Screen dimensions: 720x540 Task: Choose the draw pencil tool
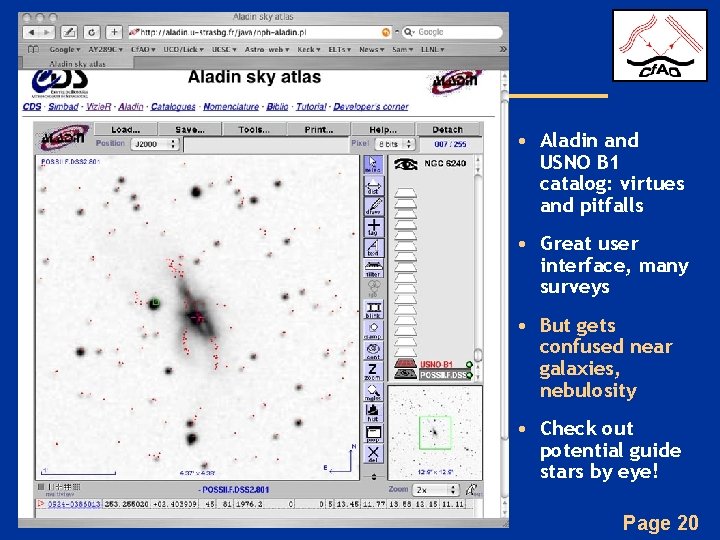coord(373,207)
